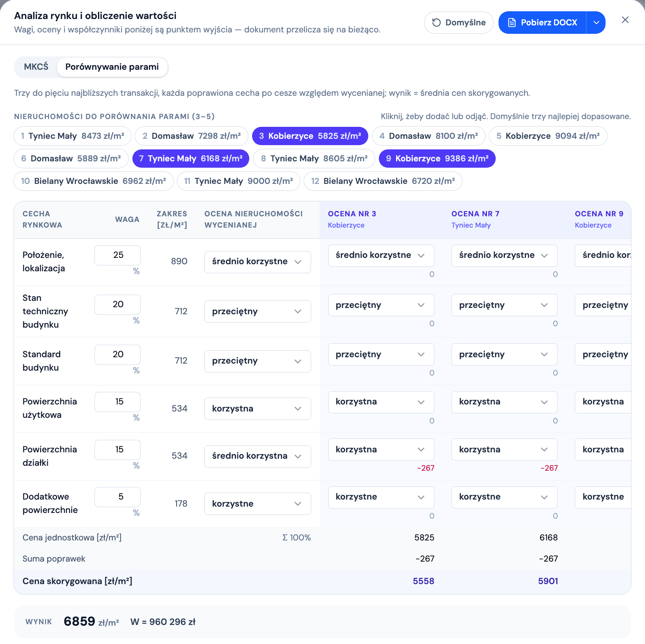Open Ocena nr 7 Dodatkowe powierzchnie dropdown

coord(504,497)
